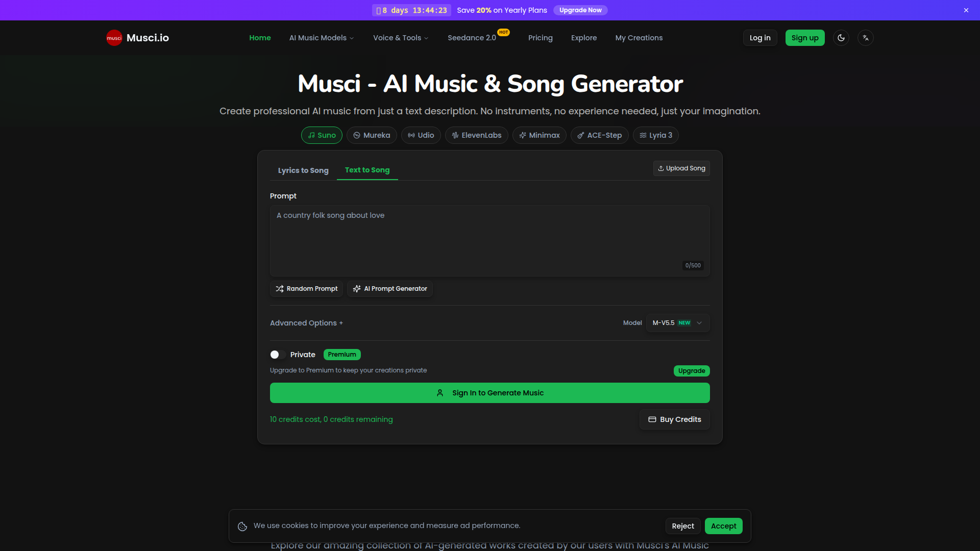Open the AI Prompt Generator
Viewport: 980px width, 551px height.
point(390,289)
